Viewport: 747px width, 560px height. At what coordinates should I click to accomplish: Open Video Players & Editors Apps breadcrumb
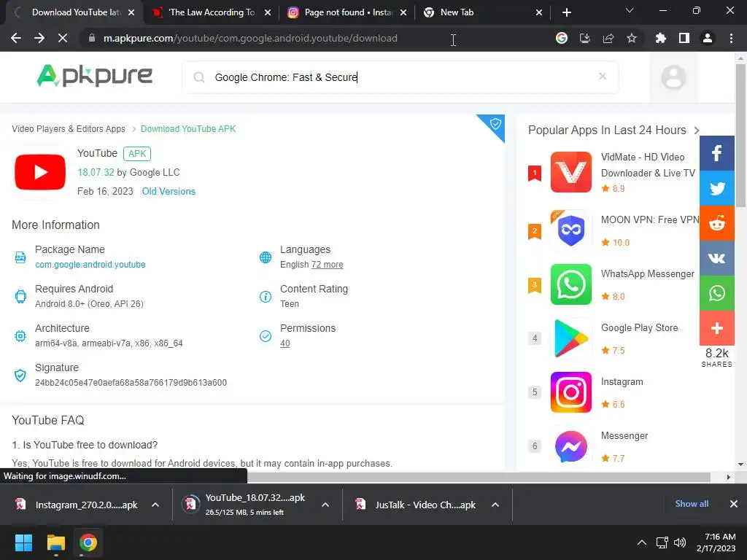[x=68, y=128]
